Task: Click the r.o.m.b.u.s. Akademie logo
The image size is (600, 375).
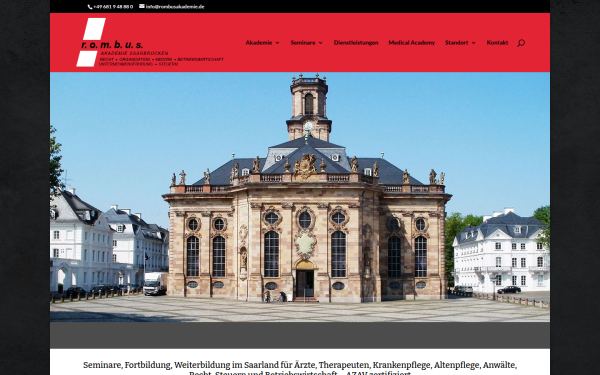Action: coord(150,42)
